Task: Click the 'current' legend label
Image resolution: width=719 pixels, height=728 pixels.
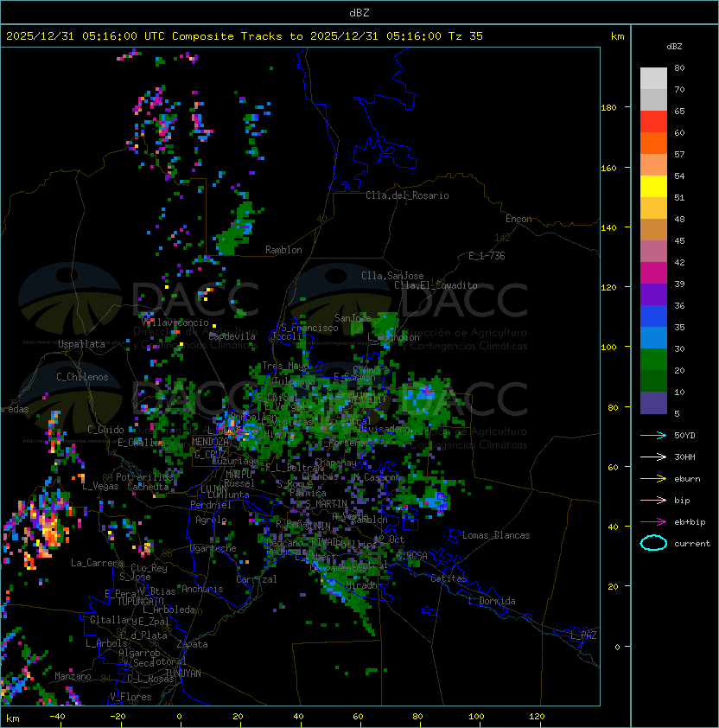Action: 692,544
